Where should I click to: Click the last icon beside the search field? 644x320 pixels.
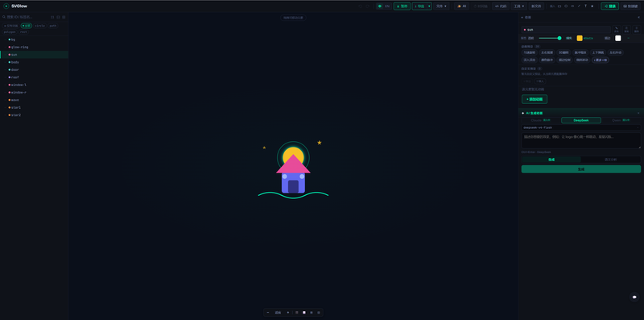coord(64,17)
